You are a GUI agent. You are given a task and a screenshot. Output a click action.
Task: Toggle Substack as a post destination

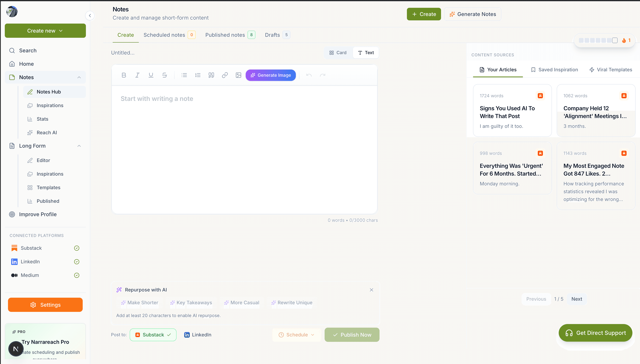pyautogui.click(x=153, y=335)
